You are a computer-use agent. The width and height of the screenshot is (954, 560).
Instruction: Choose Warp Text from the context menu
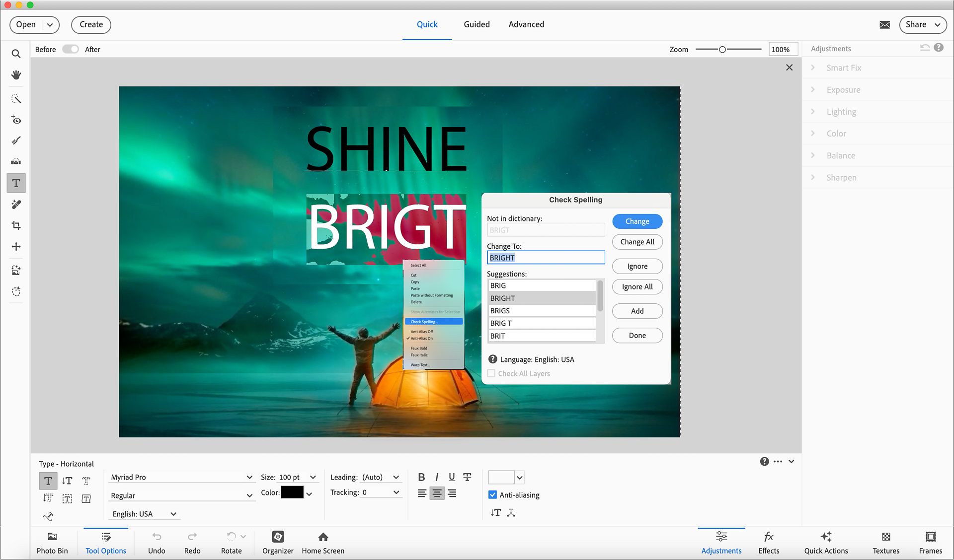420,364
